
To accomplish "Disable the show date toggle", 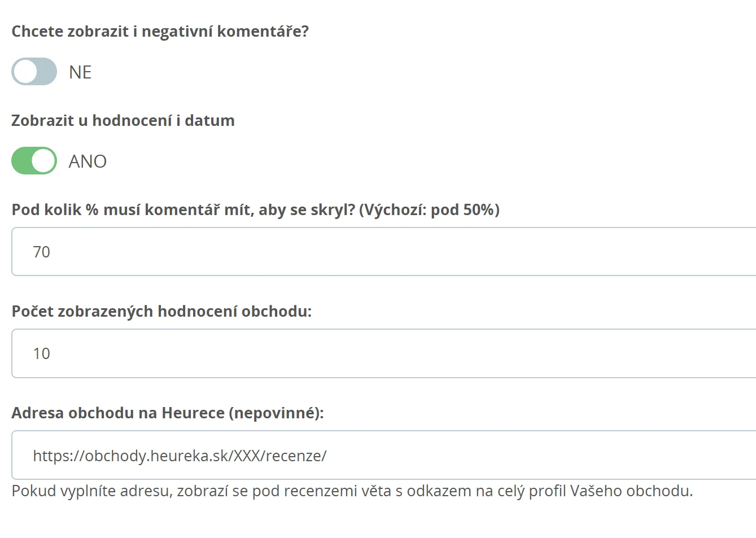I will 34,161.
